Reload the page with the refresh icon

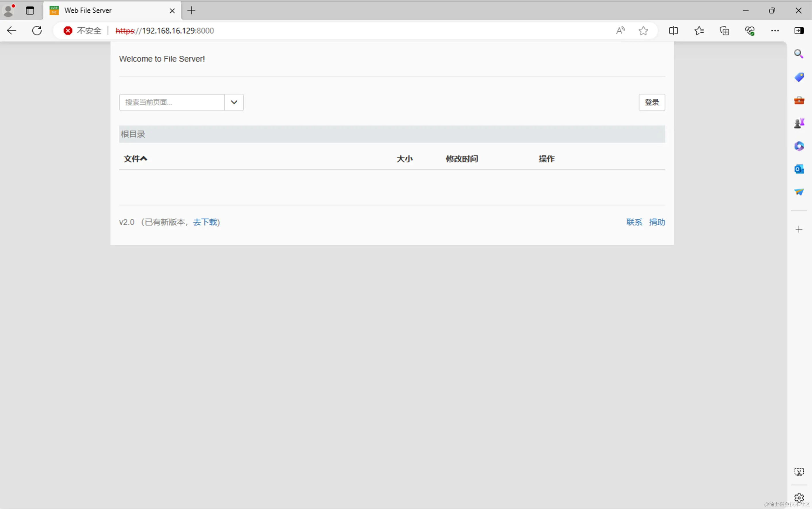tap(37, 31)
